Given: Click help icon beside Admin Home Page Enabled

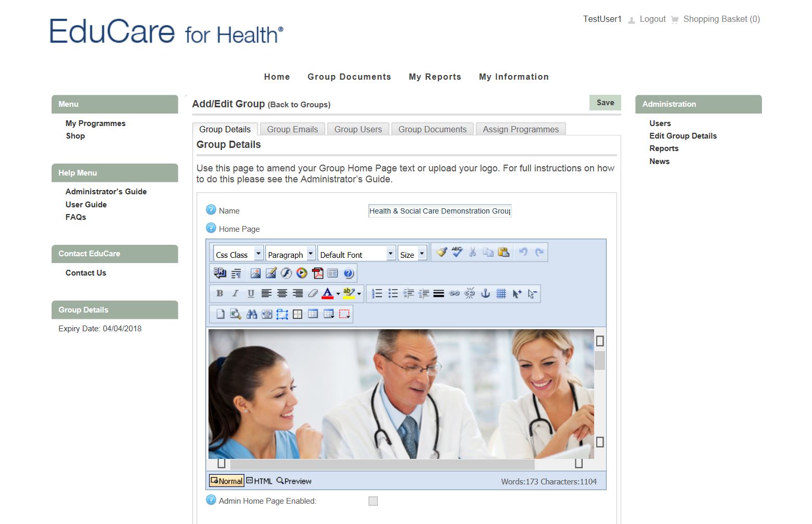Looking at the screenshot, I should tap(211, 500).
